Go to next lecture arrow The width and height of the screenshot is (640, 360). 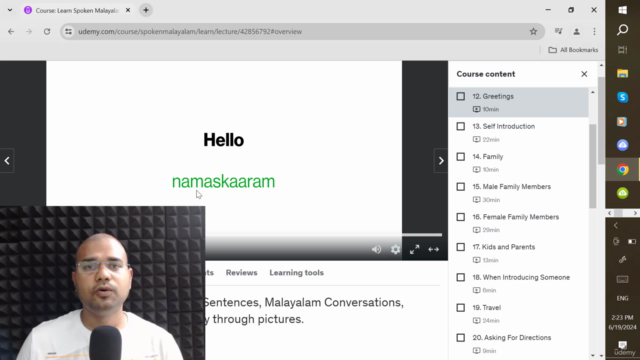pyautogui.click(x=441, y=161)
